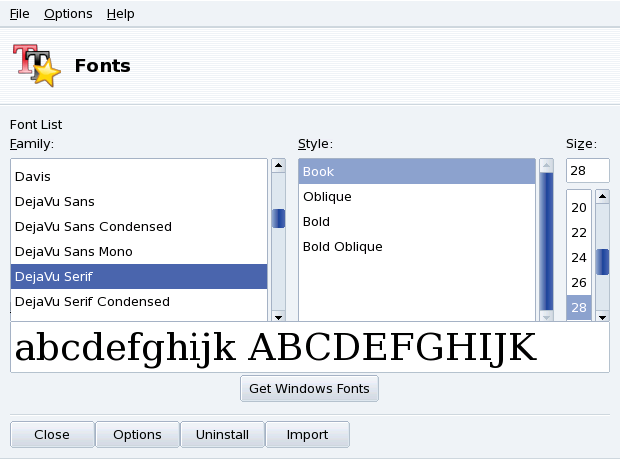Viewport: 620px width, 460px height.
Task: Click the Uninstall button
Action: 222,435
